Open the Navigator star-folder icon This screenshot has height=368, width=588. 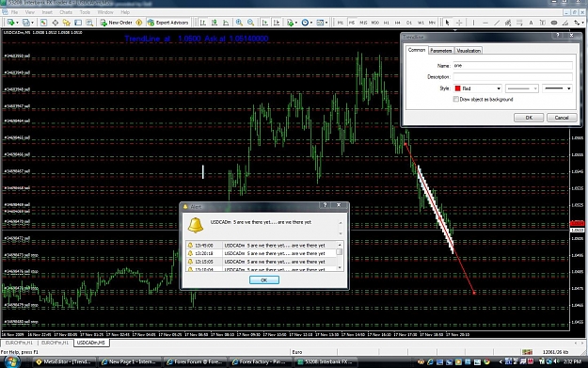click(x=67, y=23)
